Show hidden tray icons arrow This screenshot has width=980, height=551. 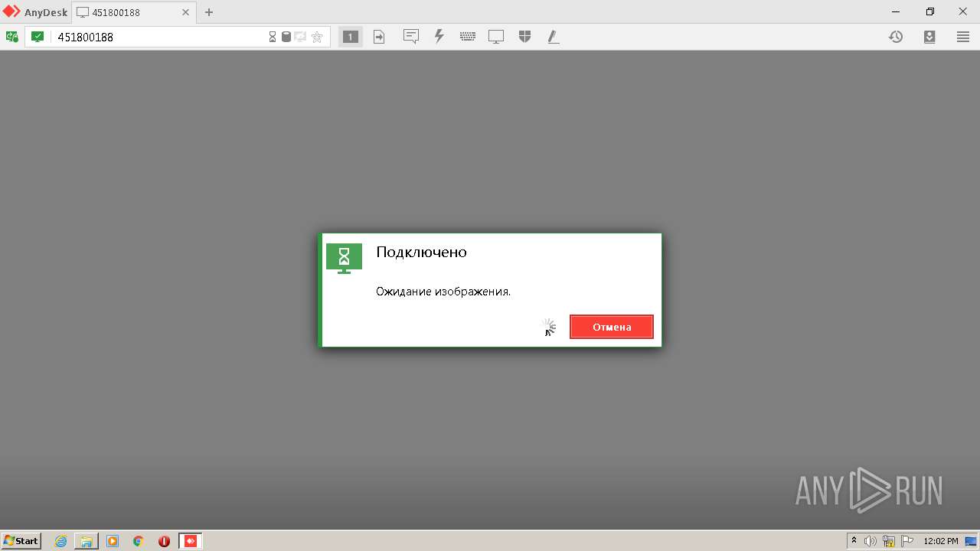854,541
